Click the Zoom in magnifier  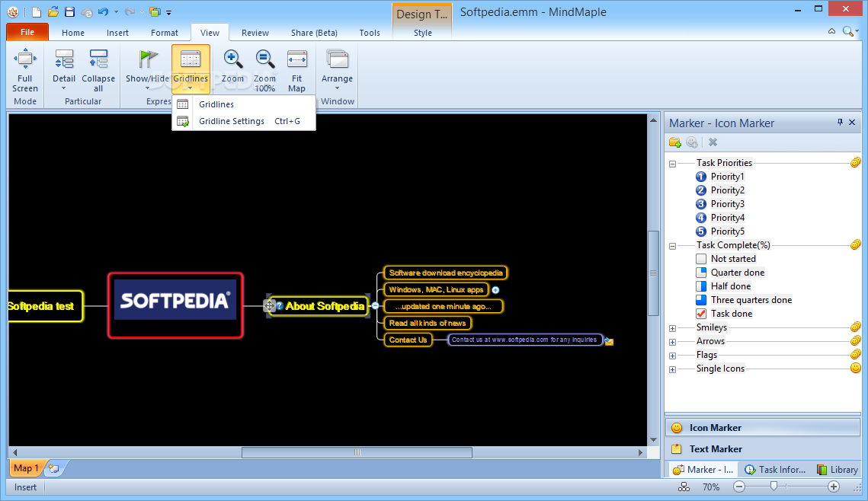pyautogui.click(x=232, y=59)
